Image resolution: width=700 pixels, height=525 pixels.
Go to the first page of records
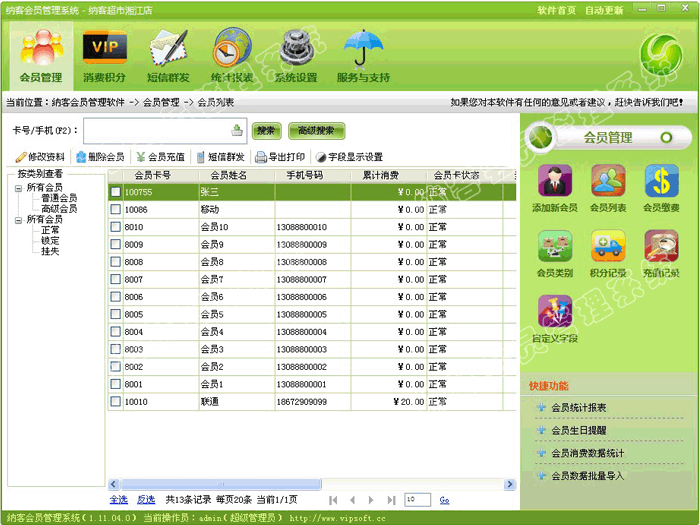333,500
